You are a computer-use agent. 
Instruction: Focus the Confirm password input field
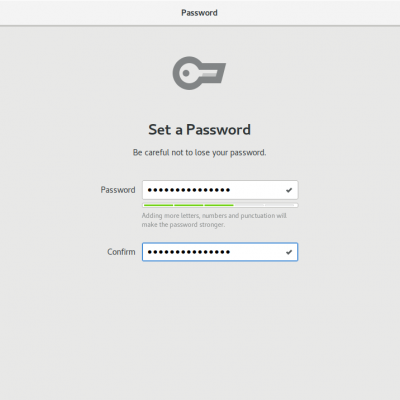(220, 252)
